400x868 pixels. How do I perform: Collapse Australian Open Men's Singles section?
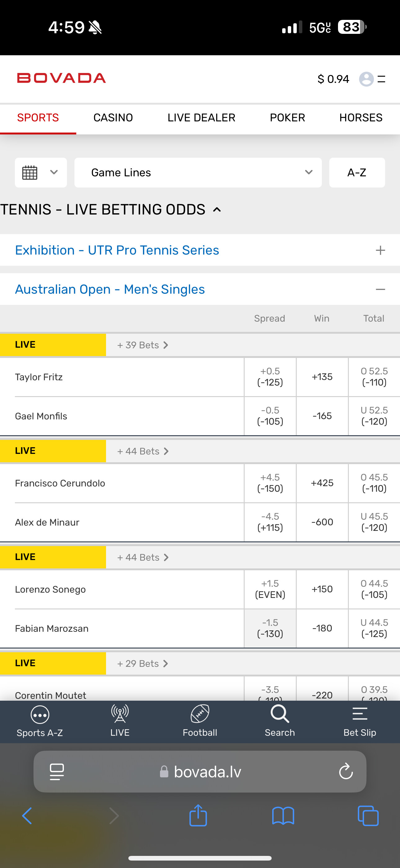[x=380, y=289]
